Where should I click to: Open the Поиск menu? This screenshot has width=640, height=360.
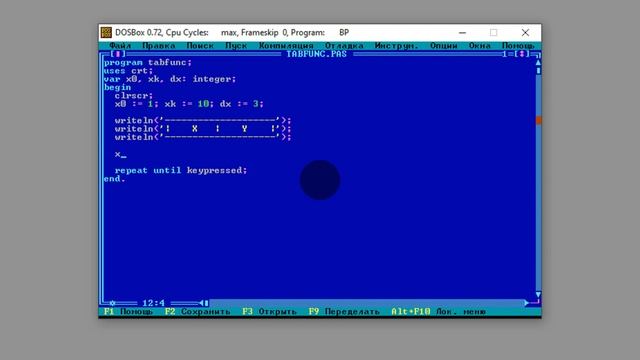(200, 46)
